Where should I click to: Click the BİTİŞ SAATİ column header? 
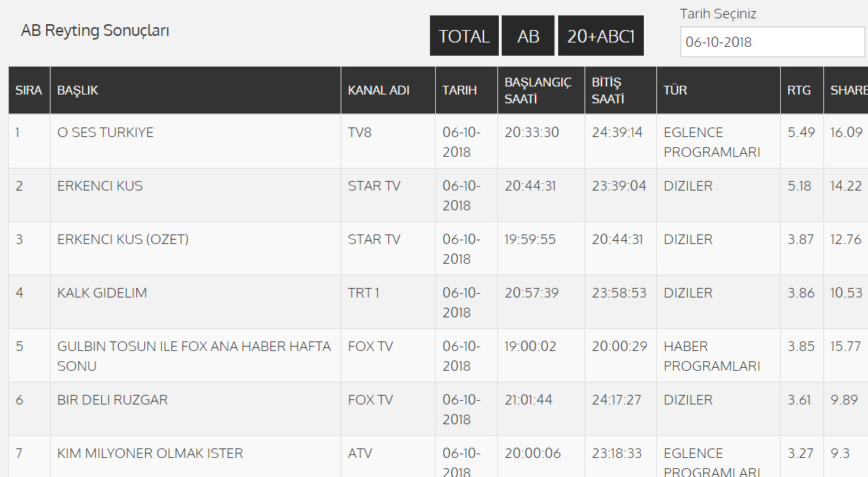607,90
